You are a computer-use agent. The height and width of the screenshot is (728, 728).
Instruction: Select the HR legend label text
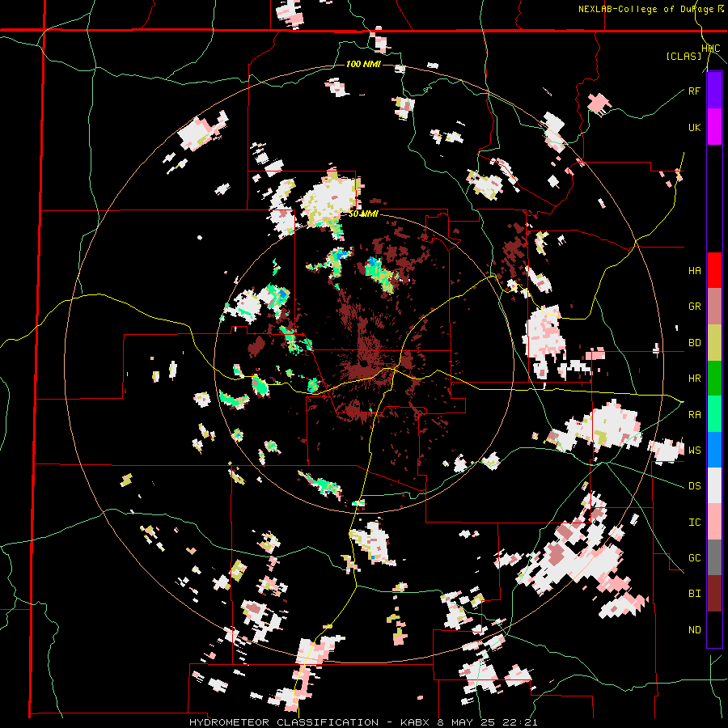(x=694, y=379)
